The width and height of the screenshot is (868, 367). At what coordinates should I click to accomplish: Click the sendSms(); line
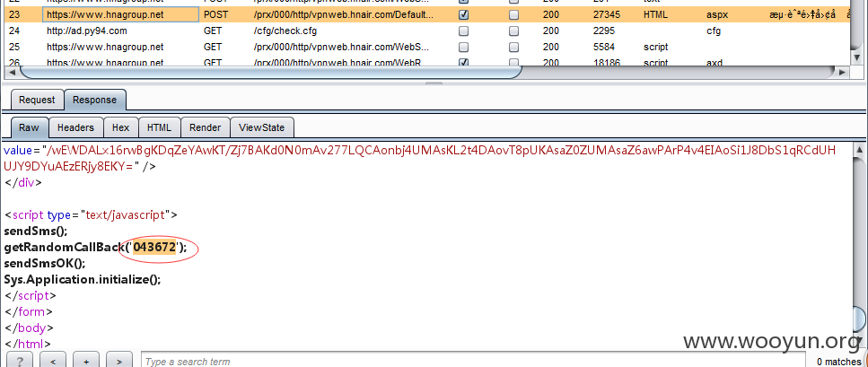tap(35, 231)
